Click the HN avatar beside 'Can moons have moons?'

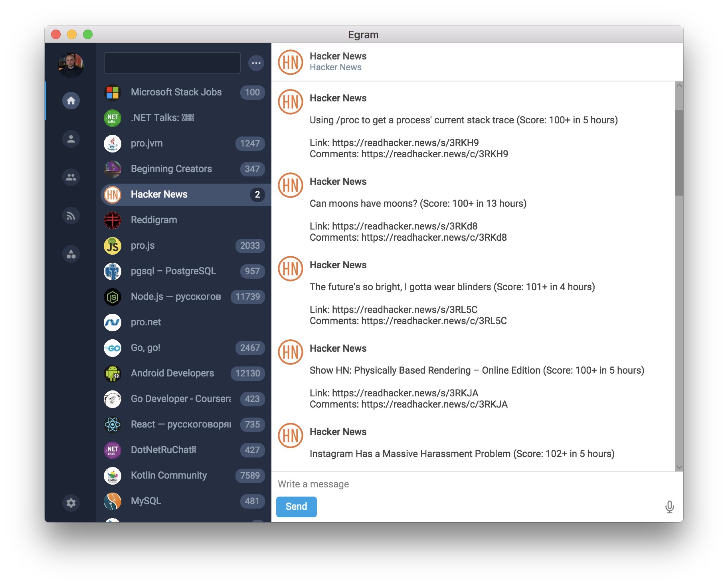(x=291, y=185)
